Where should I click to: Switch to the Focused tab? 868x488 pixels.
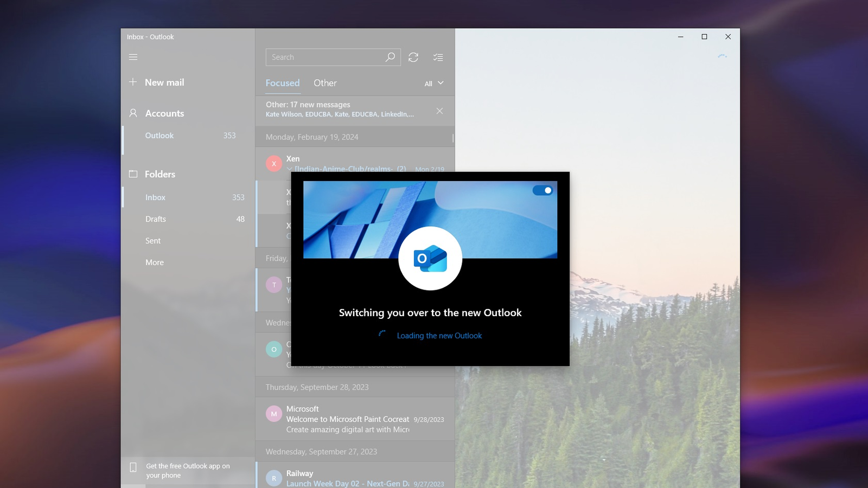point(283,83)
